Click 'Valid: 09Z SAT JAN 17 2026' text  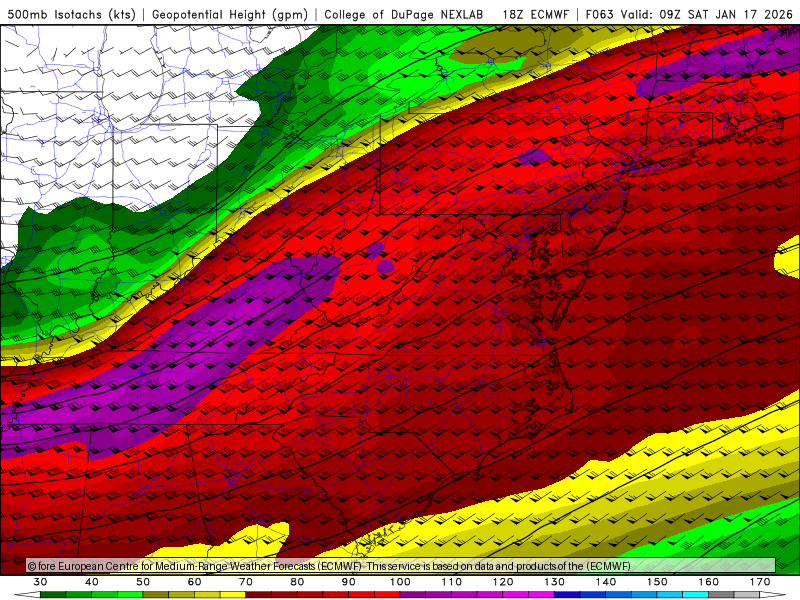tap(707, 14)
